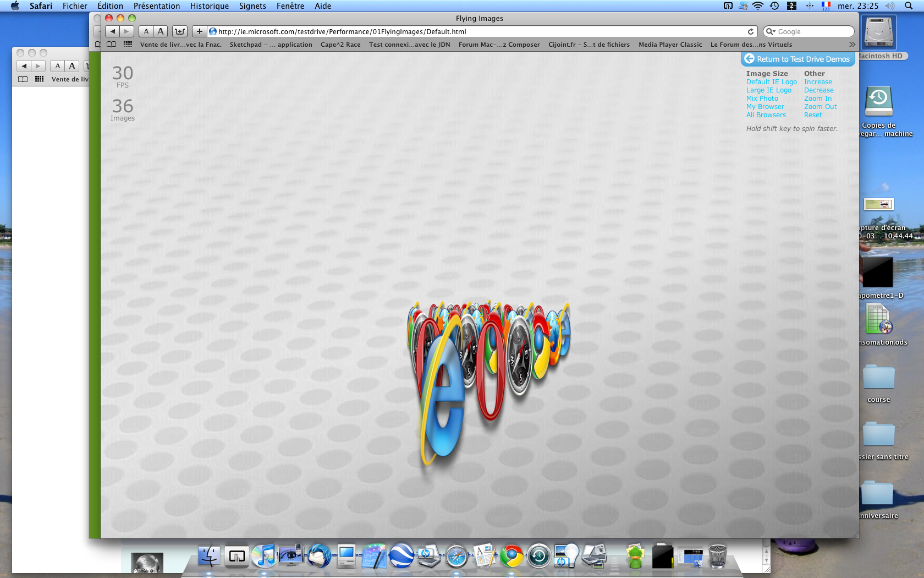Click back arrow in background Safari window

click(24, 66)
